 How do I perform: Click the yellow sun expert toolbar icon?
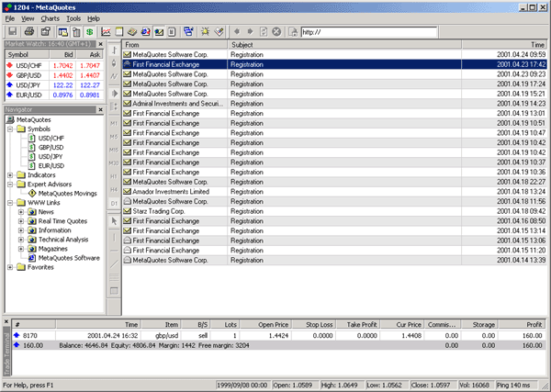coord(205,32)
